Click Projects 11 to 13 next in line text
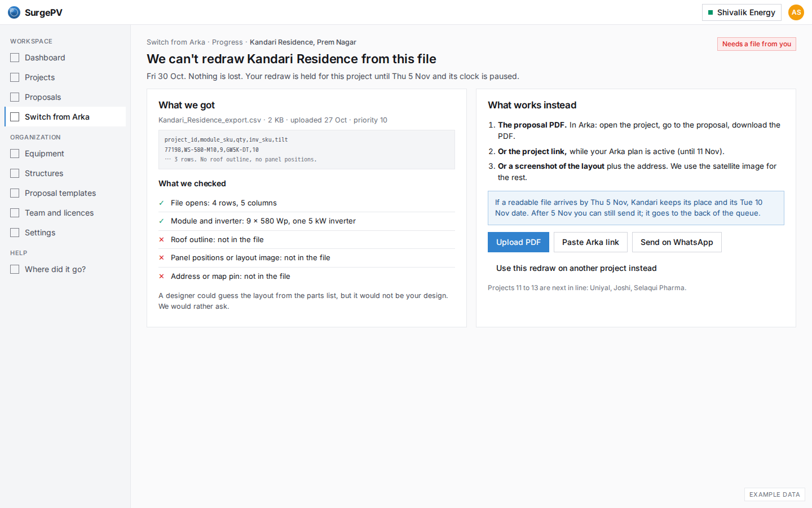This screenshot has width=812, height=508. coord(587,288)
